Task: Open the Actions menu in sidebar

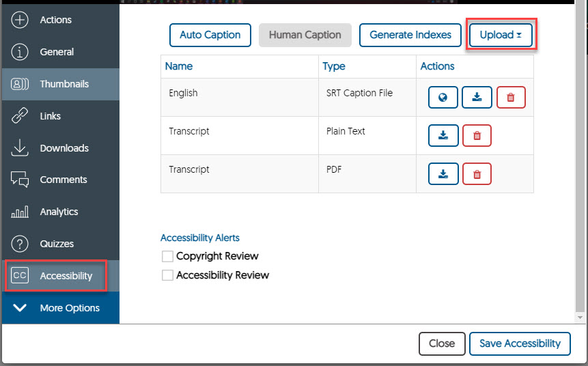Action: pos(55,20)
